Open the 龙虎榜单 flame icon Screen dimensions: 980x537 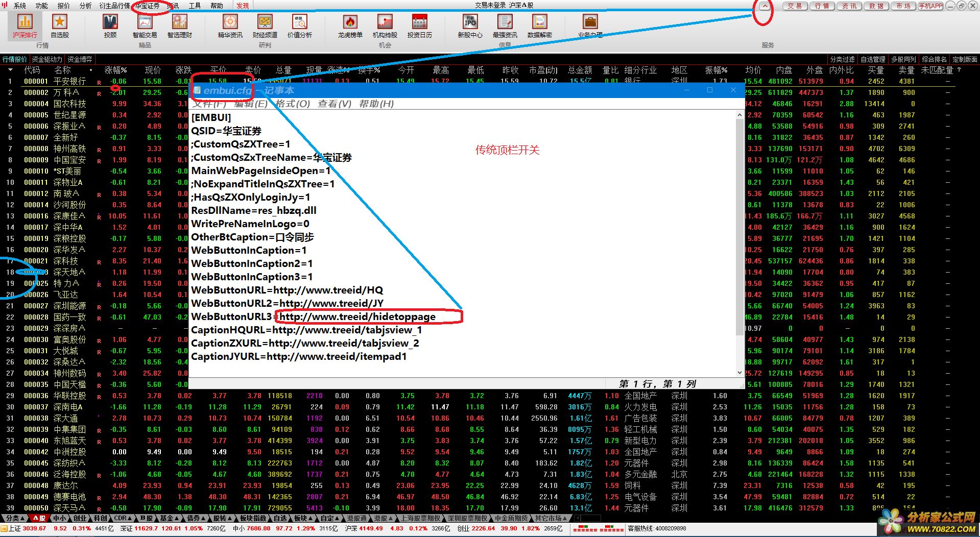[x=350, y=26]
